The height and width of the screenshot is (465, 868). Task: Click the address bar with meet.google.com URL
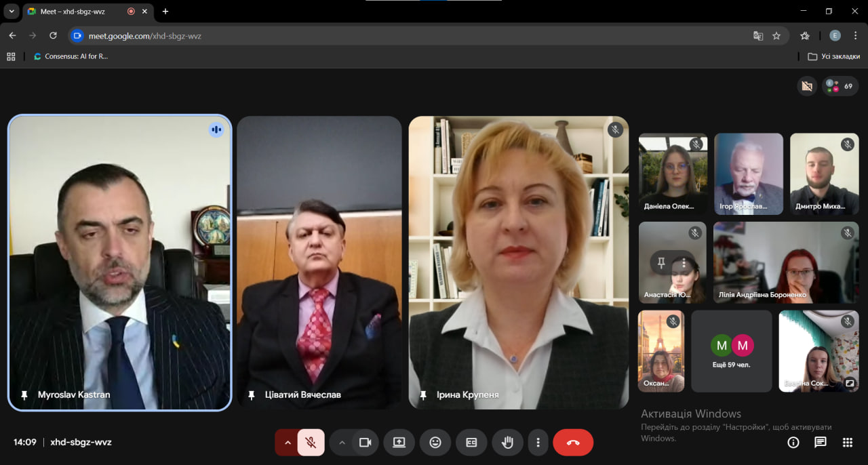click(407, 36)
